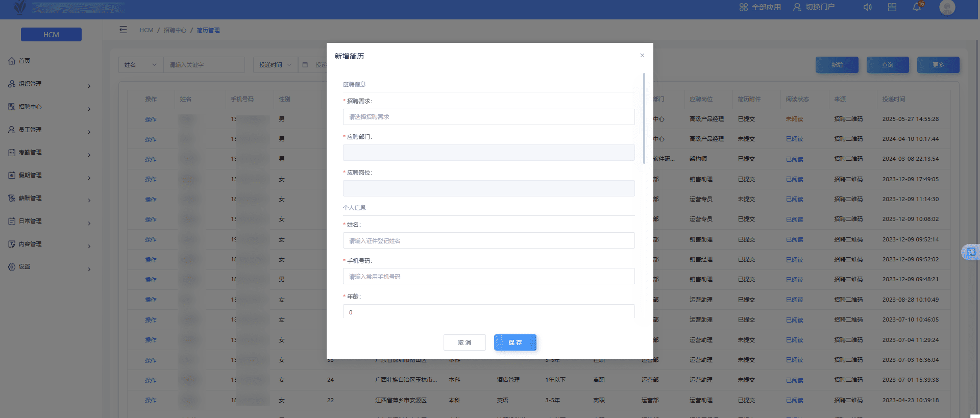The image size is (980, 418).
Task: Collapse sidebar with the menu fold icon
Action: 123,30
